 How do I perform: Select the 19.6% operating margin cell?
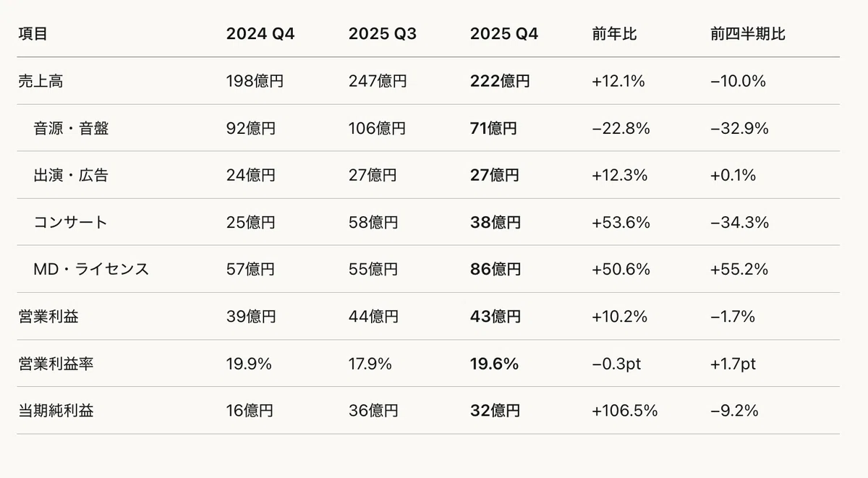494,363
